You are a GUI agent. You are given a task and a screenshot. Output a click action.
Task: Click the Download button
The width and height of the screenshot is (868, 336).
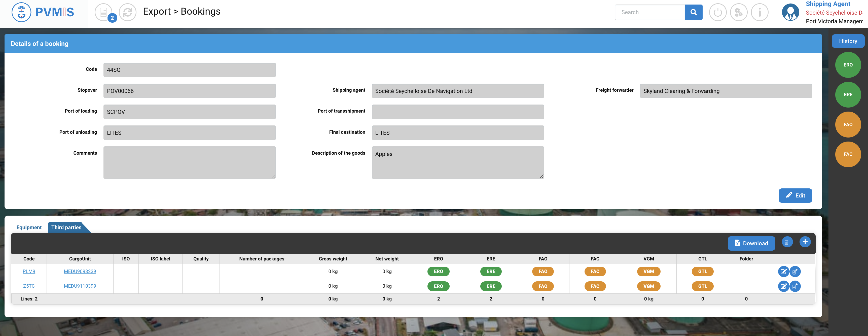tap(751, 243)
